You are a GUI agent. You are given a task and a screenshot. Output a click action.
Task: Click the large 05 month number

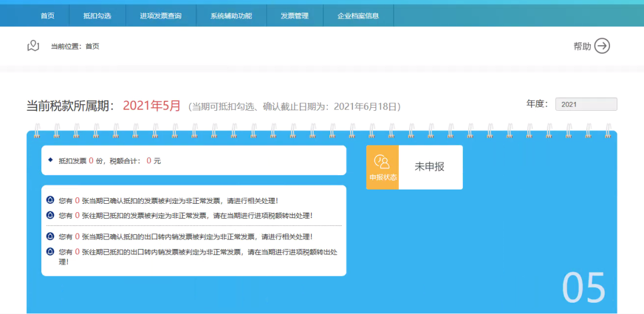click(x=584, y=288)
